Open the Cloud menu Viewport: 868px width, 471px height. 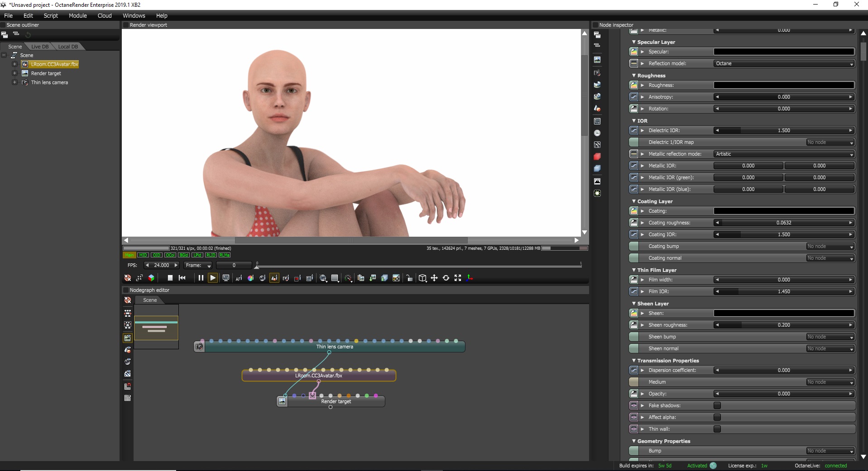tap(105, 15)
